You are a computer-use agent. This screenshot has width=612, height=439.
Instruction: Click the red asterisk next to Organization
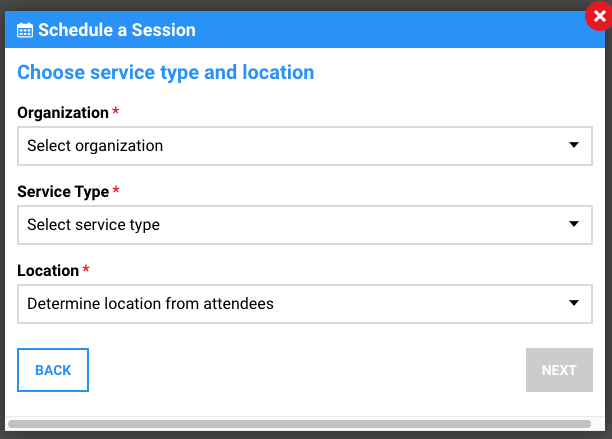click(x=116, y=111)
